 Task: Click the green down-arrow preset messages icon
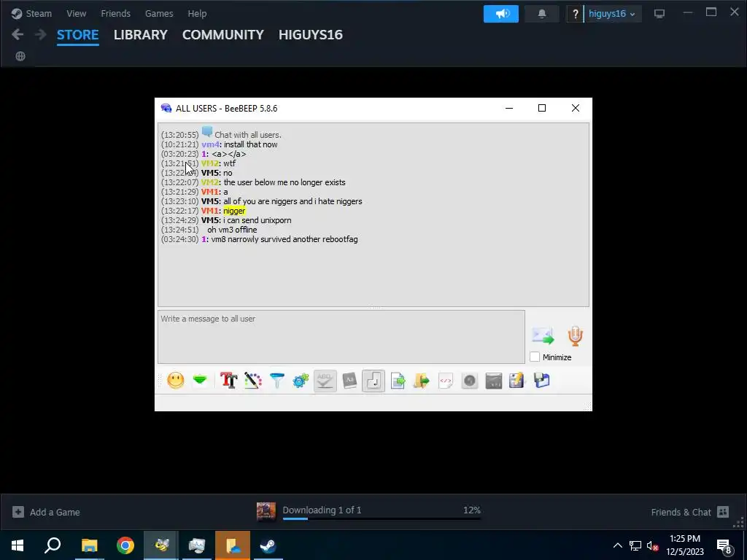tap(200, 380)
